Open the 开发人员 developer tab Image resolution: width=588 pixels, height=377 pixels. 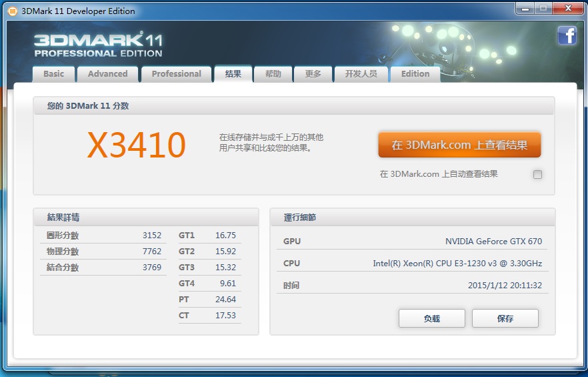point(361,74)
